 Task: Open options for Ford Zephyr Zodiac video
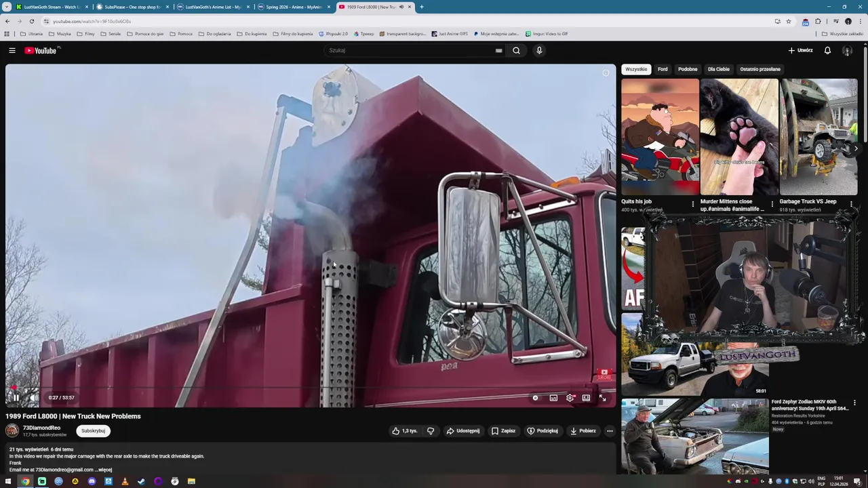854,403
